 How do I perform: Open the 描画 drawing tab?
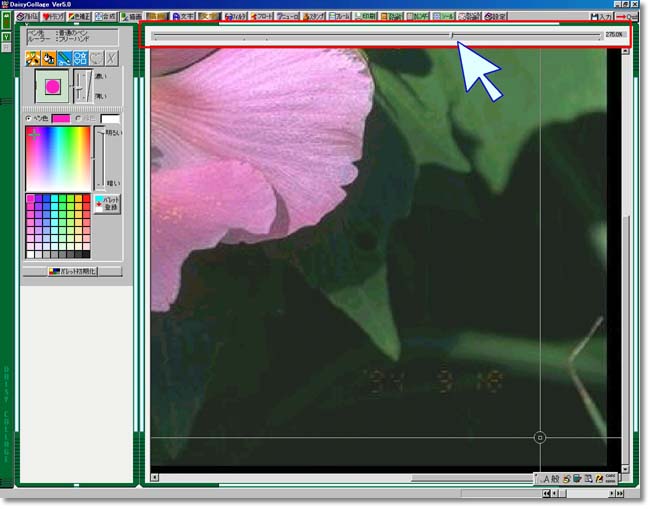coord(131,17)
